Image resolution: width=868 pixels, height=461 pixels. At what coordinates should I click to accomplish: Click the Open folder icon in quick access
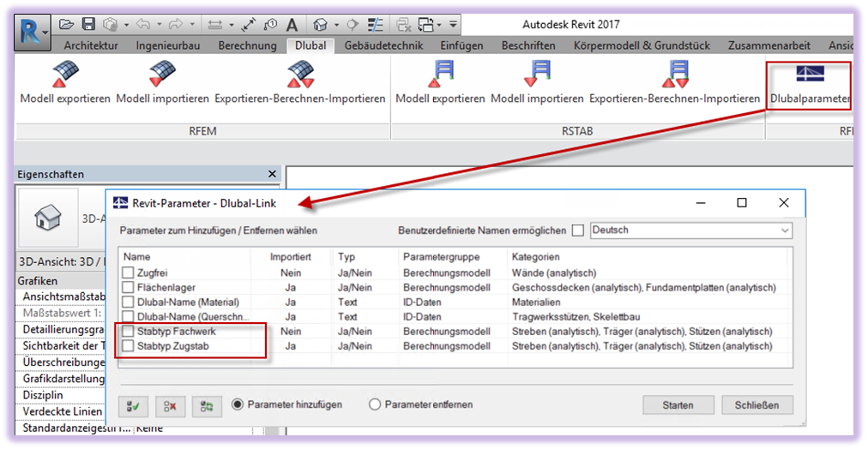point(66,24)
